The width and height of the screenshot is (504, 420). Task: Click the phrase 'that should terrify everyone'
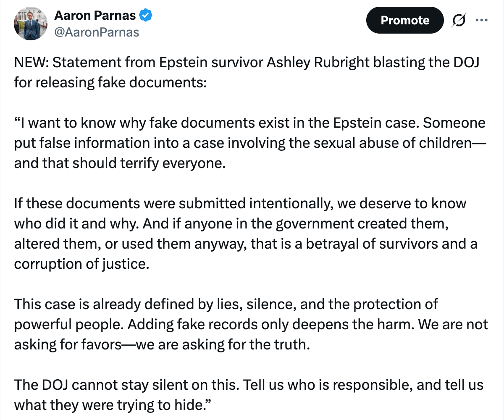coord(134,163)
